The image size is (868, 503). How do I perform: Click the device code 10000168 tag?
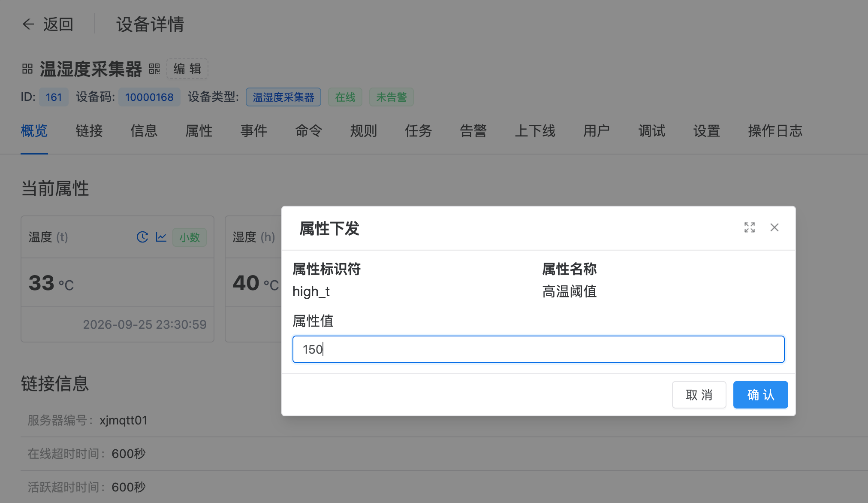click(149, 97)
